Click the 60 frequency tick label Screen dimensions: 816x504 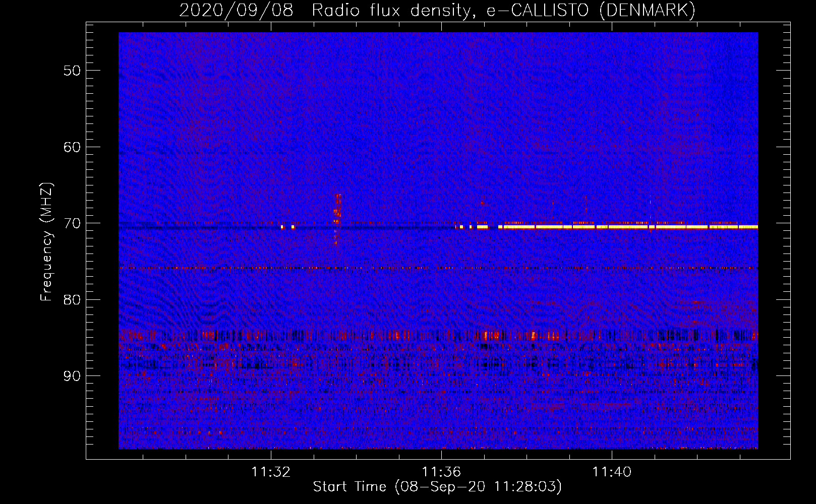point(72,147)
